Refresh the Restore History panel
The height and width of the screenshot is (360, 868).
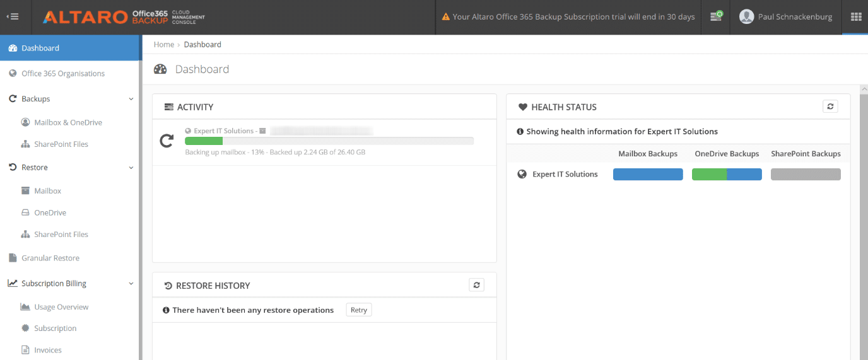click(477, 285)
